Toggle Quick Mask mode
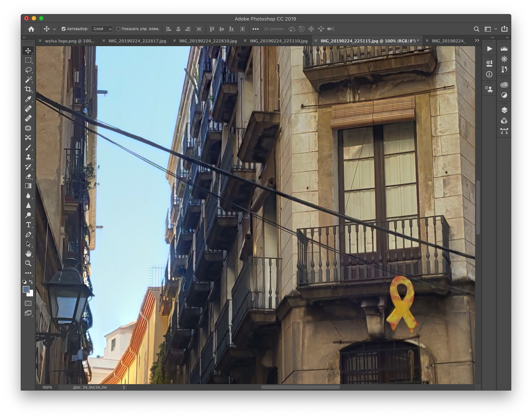 tap(28, 303)
